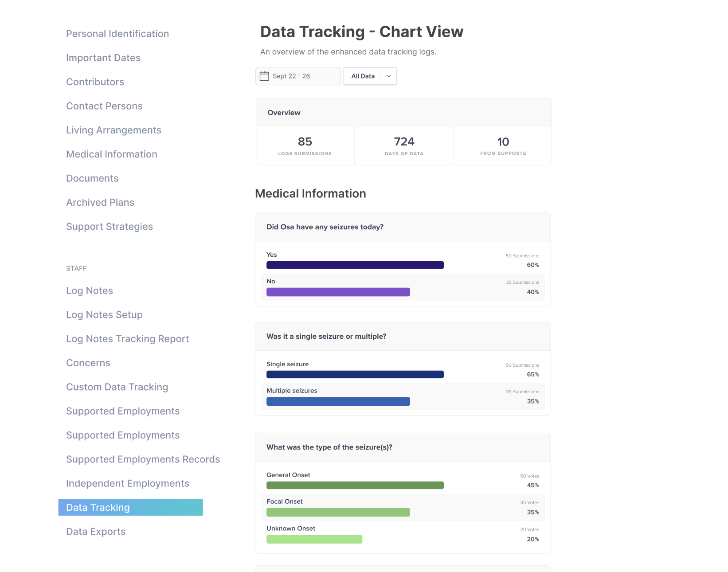728x572 pixels.
Task: Select Concerns in sidebar
Action: tap(88, 363)
